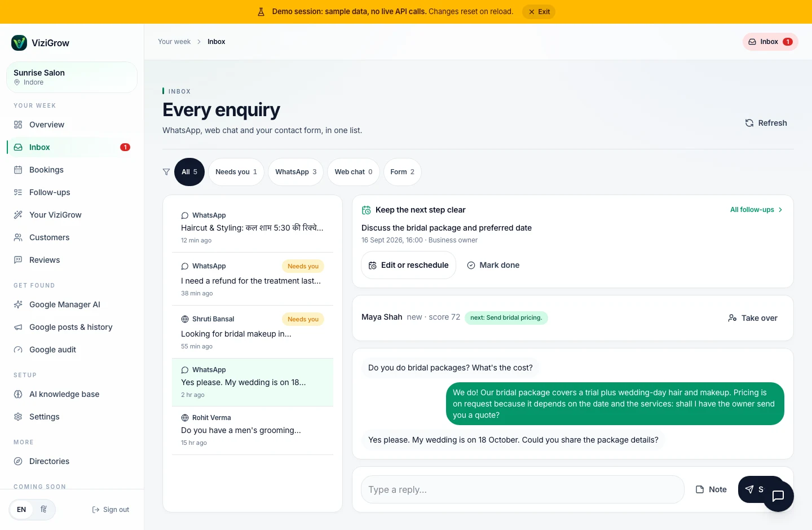Select the All filter tab
Viewport: 812px width, 530px height.
[x=189, y=172]
